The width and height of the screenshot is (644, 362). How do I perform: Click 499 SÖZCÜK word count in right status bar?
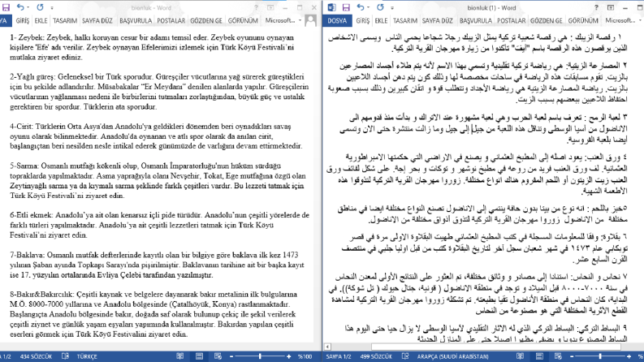[376, 356]
